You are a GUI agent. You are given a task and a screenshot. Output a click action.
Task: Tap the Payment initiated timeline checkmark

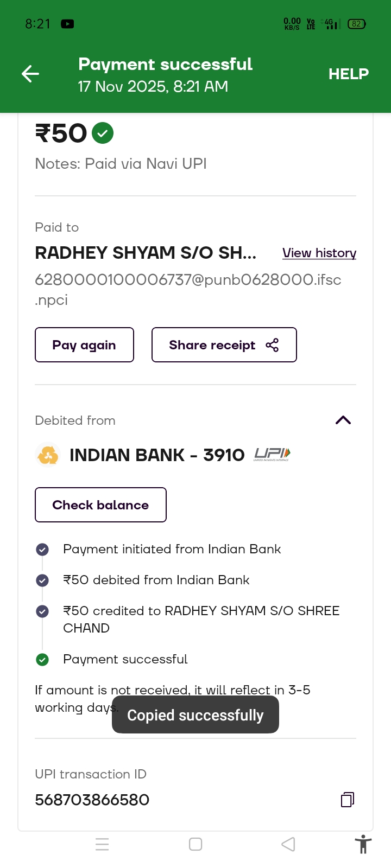[42, 550]
